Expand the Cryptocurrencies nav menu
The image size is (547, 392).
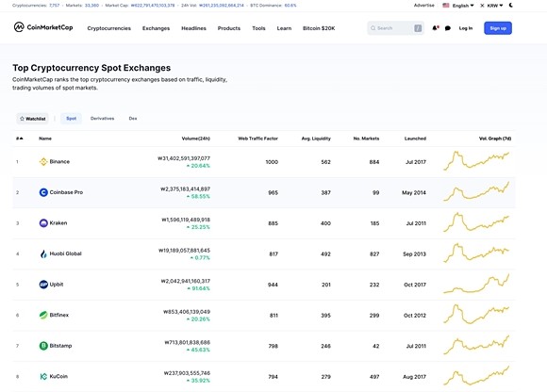point(108,28)
